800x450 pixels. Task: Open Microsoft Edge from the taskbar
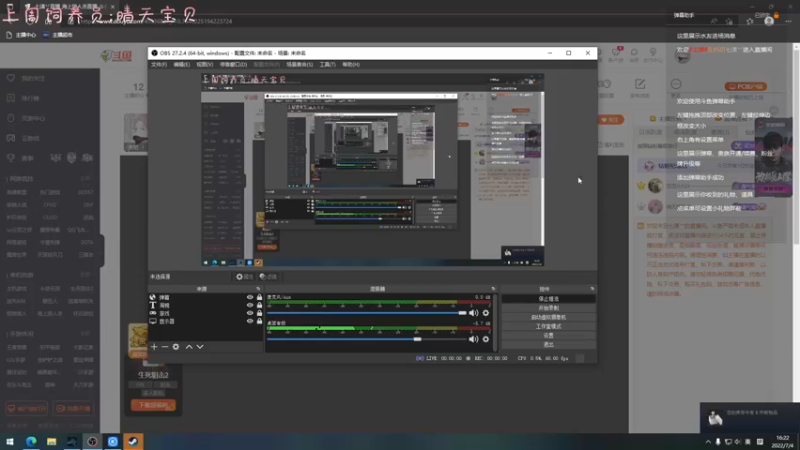tap(31, 441)
